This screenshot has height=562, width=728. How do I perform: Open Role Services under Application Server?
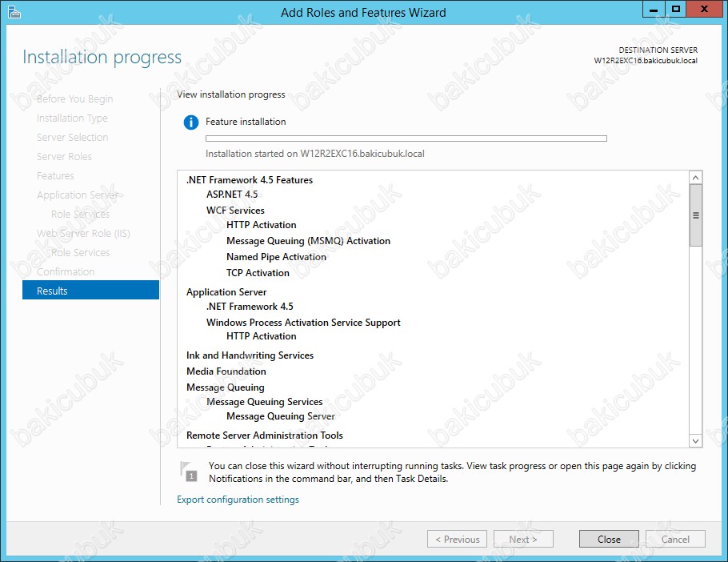point(80,214)
